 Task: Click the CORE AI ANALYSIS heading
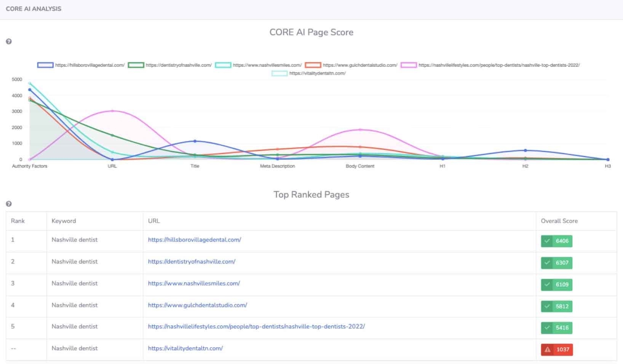click(34, 9)
